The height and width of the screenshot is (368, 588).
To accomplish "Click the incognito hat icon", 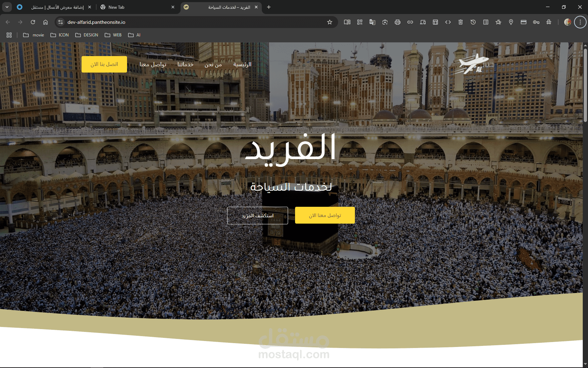I will tap(548, 22).
